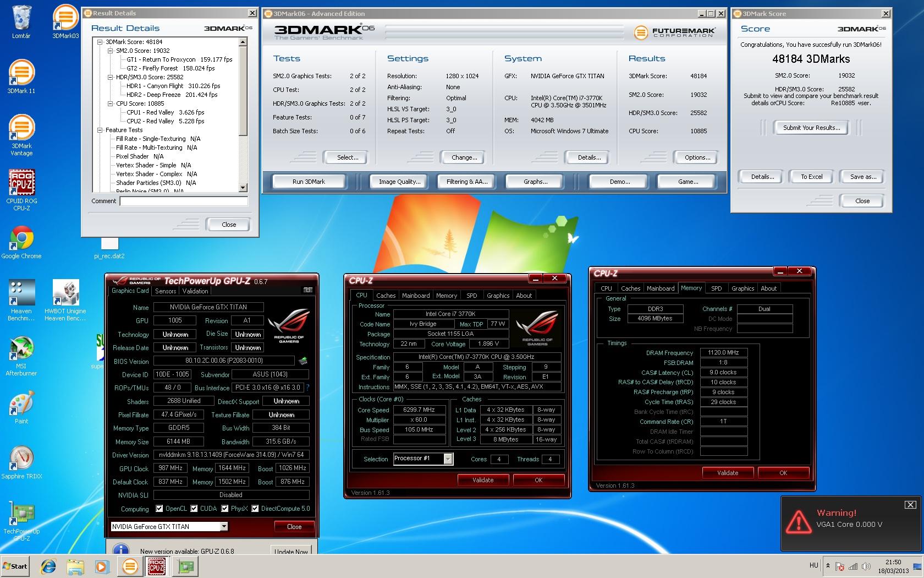Click the Update Now button in GPU-Z
This screenshot has height=578, width=924.
pyautogui.click(x=291, y=550)
